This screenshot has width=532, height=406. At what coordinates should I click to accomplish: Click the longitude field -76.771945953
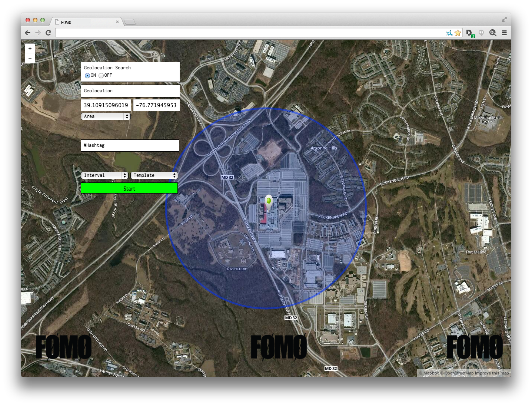click(156, 105)
